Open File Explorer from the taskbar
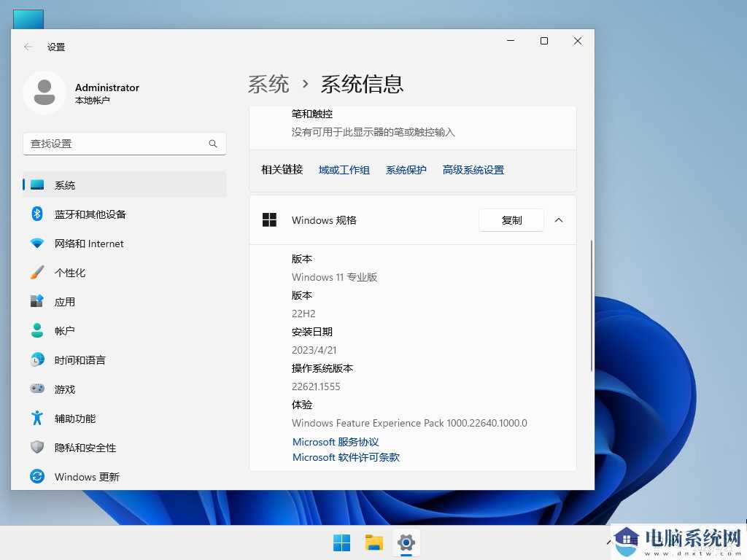 click(x=374, y=542)
